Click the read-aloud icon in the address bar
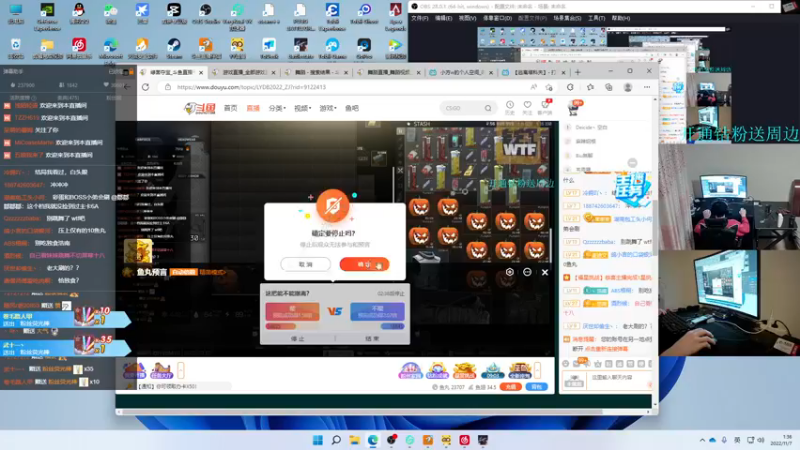 click(534, 87)
